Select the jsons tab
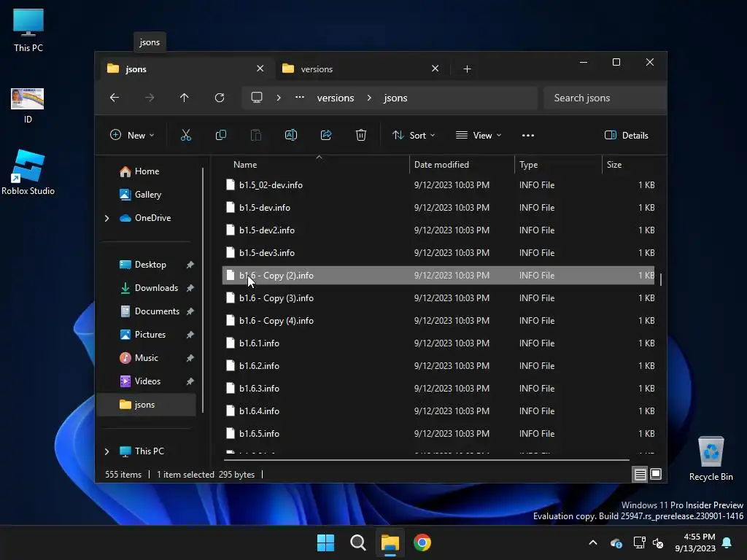The height and width of the screenshot is (560, 747). [x=186, y=69]
